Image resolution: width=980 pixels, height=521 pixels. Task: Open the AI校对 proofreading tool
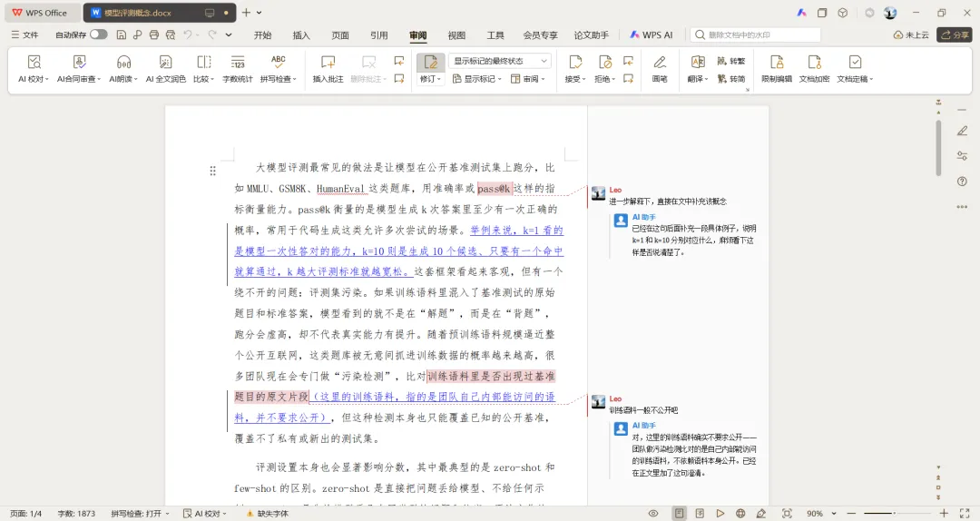pyautogui.click(x=34, y=69)
